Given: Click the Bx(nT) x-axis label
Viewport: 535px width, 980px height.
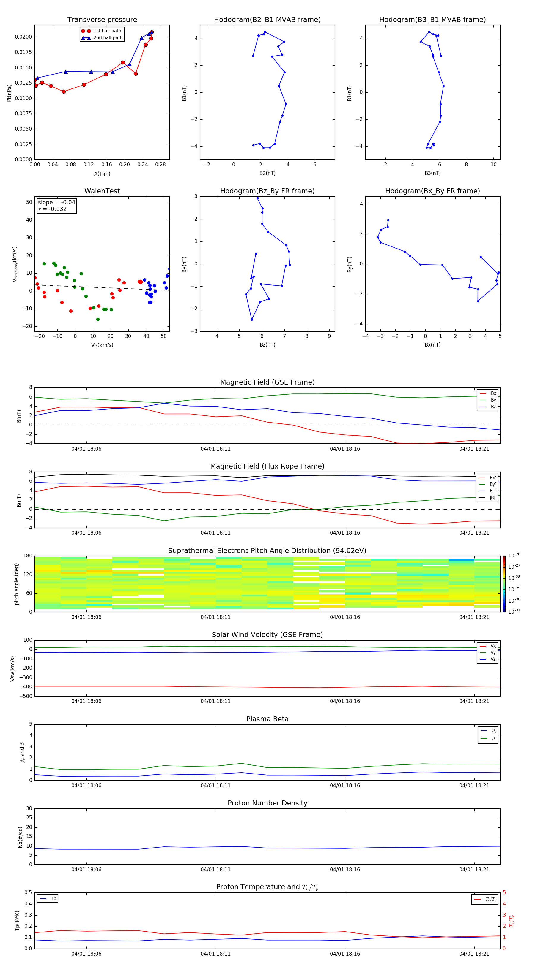Looking at the screenshot, I should [432, 345].
